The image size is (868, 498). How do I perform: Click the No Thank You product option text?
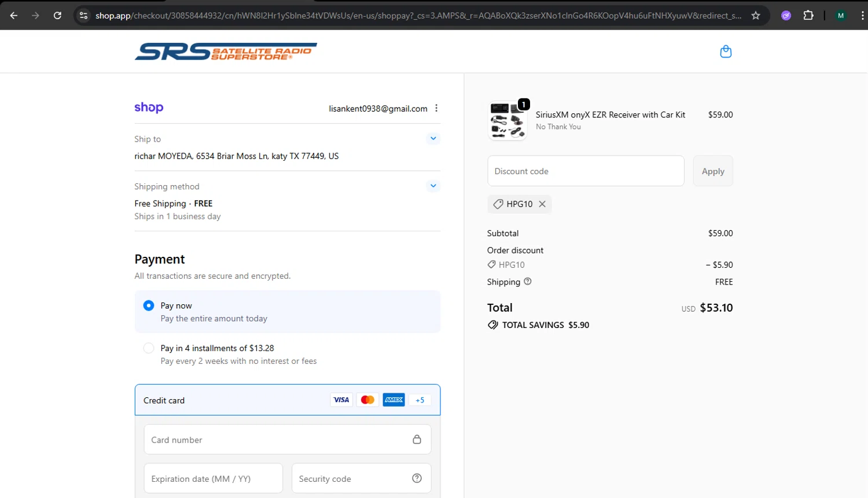(558, 127)
